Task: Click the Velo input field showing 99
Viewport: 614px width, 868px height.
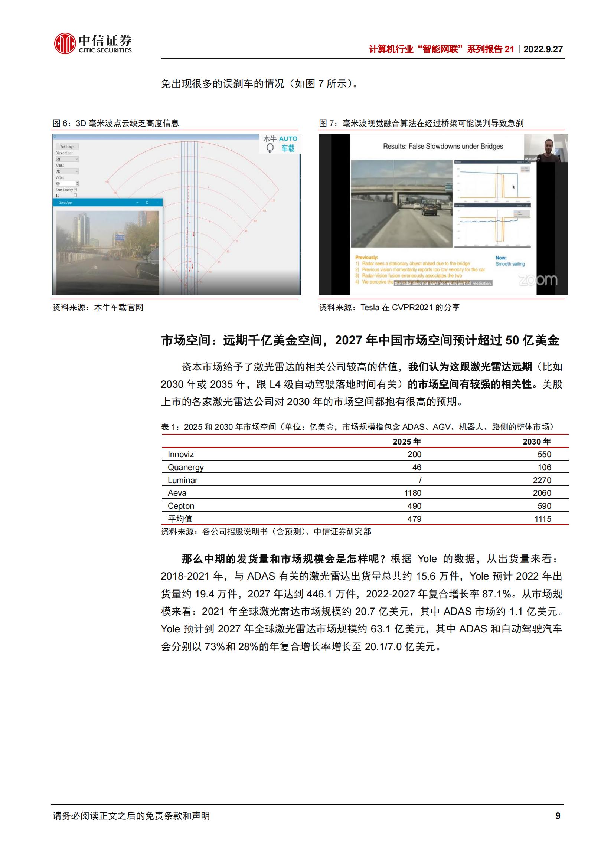Action: pos(65,183)
